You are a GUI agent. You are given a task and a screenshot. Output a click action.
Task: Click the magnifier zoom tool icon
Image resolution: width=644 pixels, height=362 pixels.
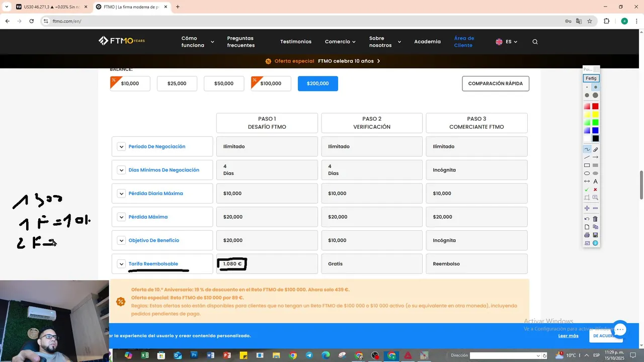595,198
